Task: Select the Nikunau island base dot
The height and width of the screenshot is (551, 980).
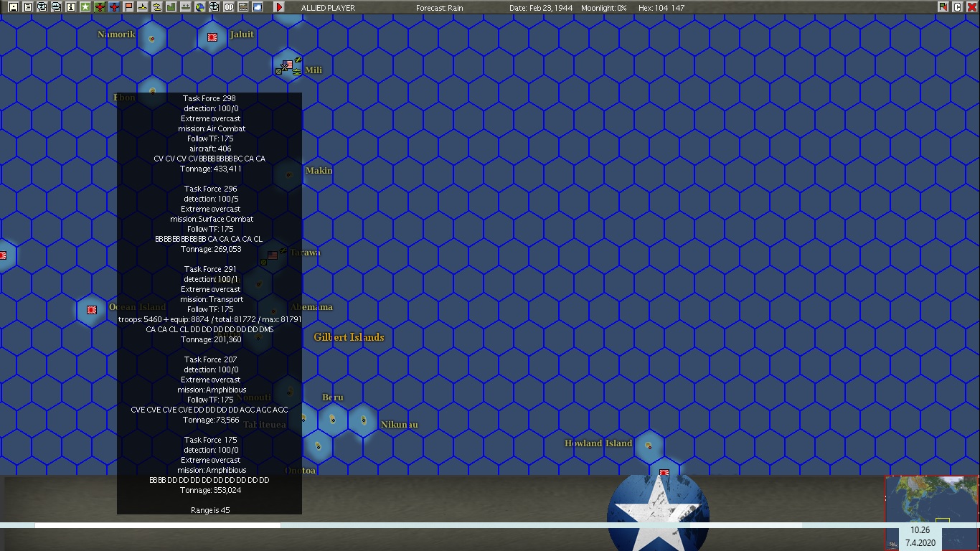Action: [x=364, y=420]
